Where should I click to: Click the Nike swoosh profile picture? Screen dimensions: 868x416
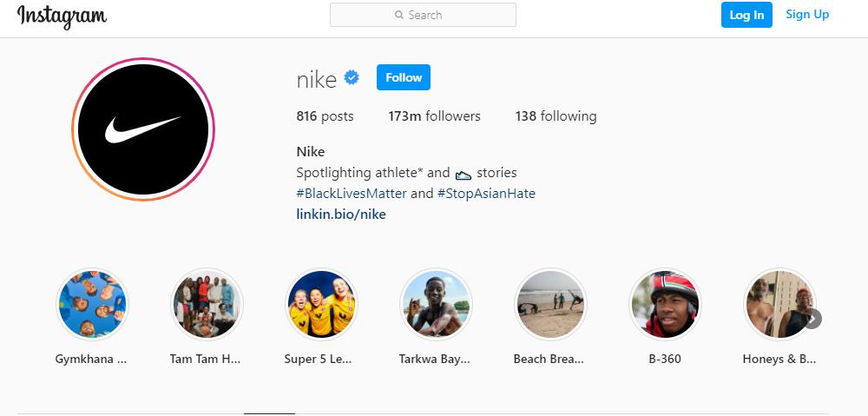143,129
